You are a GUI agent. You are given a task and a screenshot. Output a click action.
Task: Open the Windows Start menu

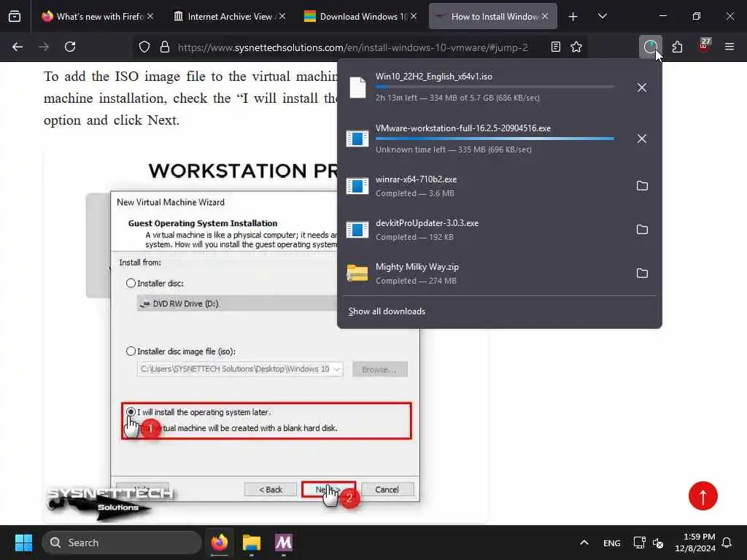click(23, 542)
